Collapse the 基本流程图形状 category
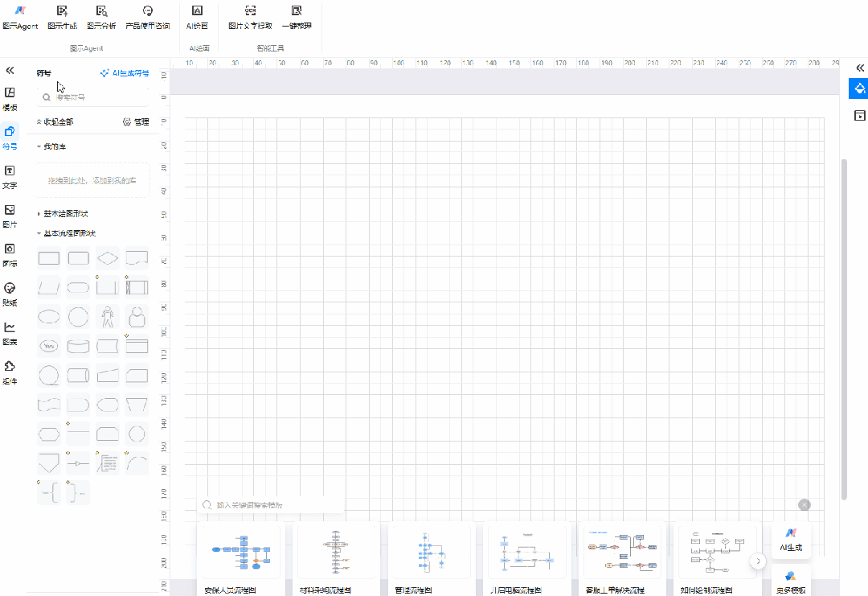The image size is (868, 596). tap(68, 233)
